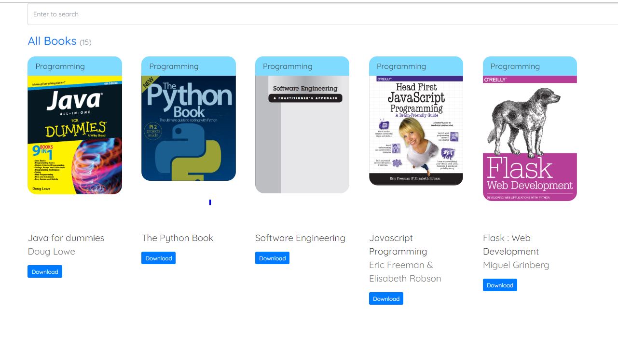
Task: Open the 'Javascript Programming' title
Action: pyautogui.click(x=398, y=245)
